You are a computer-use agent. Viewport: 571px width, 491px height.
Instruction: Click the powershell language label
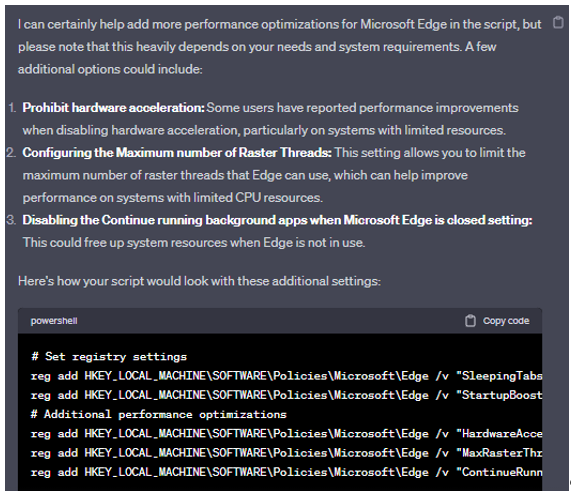54,321
